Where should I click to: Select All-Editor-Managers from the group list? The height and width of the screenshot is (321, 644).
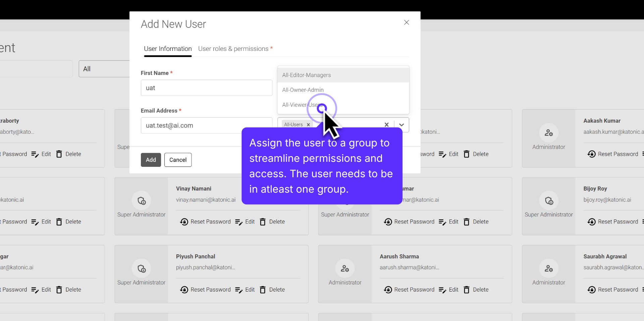(307, 75)
